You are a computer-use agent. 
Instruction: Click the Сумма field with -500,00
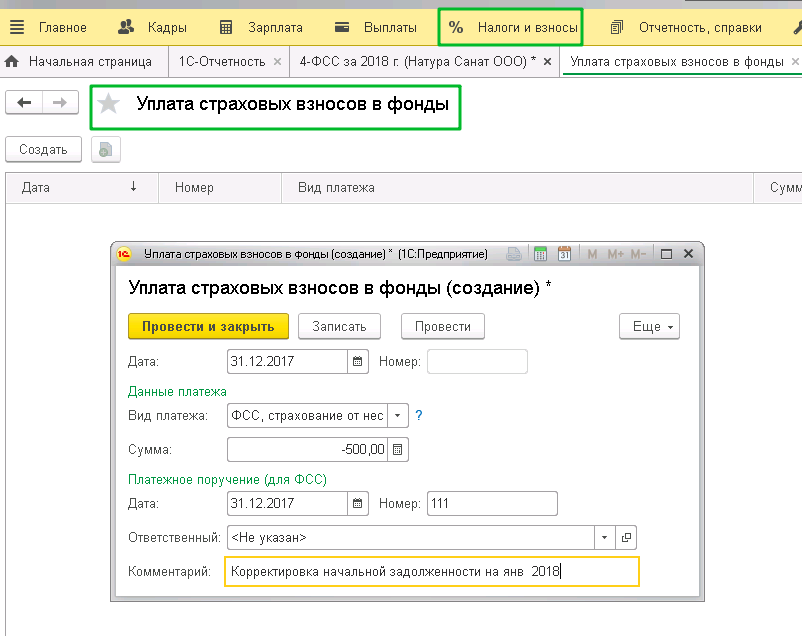click(307, 450)
